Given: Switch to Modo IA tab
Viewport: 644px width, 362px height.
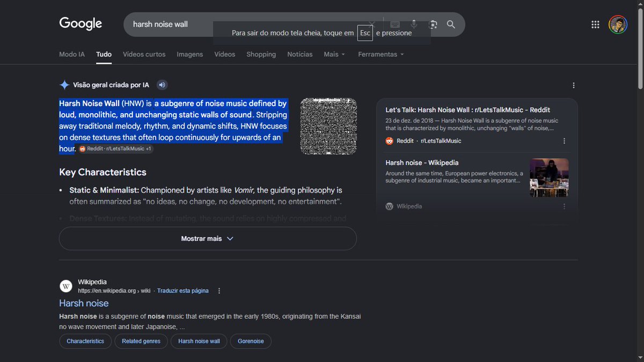Looking at the screenshot, I should coord(72,54).
